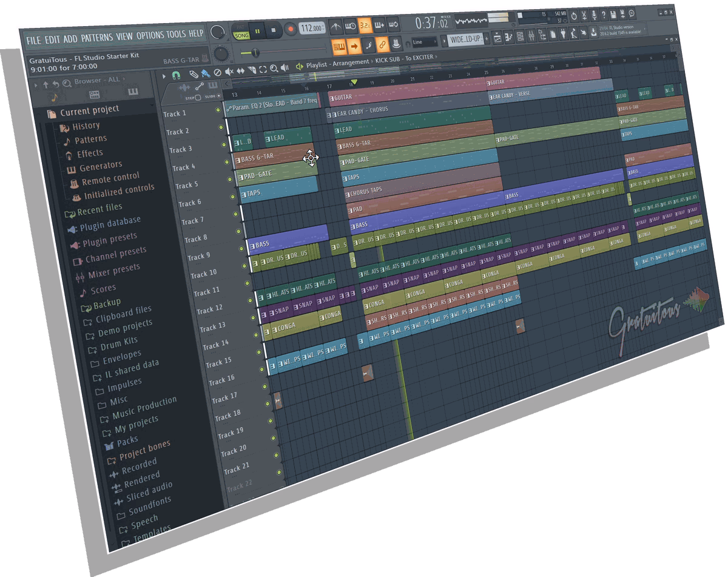Focus audio clips waveform icon above track list
Viewport: 728px width, 577px height.
184,87
